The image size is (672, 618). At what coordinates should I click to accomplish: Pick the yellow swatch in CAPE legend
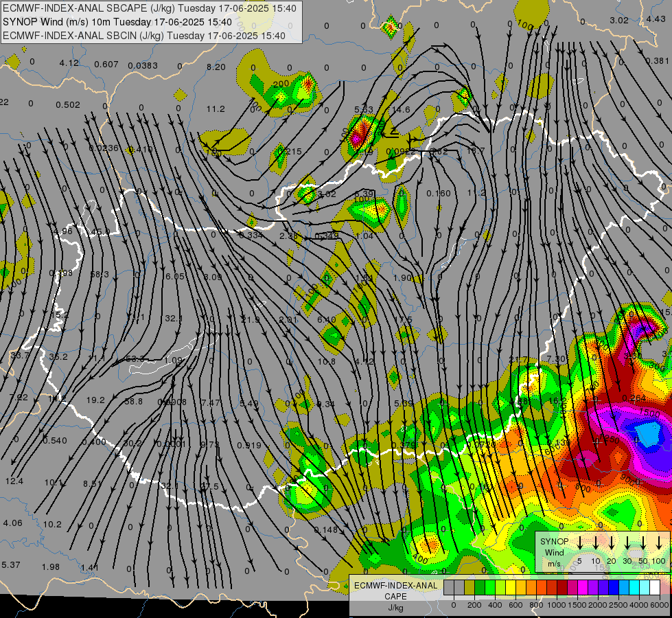click(x=511, y=588)
